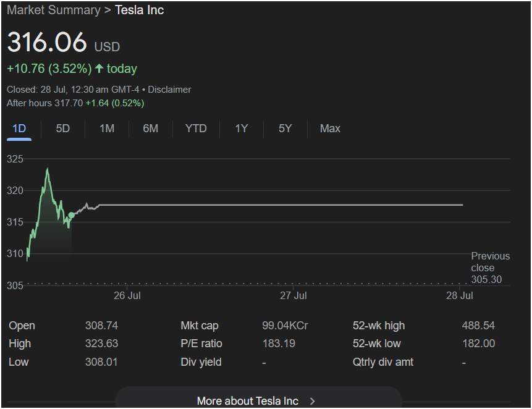Click the 315 y-axis price label
The width and height of the screenshot is (532, 409).
click(x=15, y=222)
